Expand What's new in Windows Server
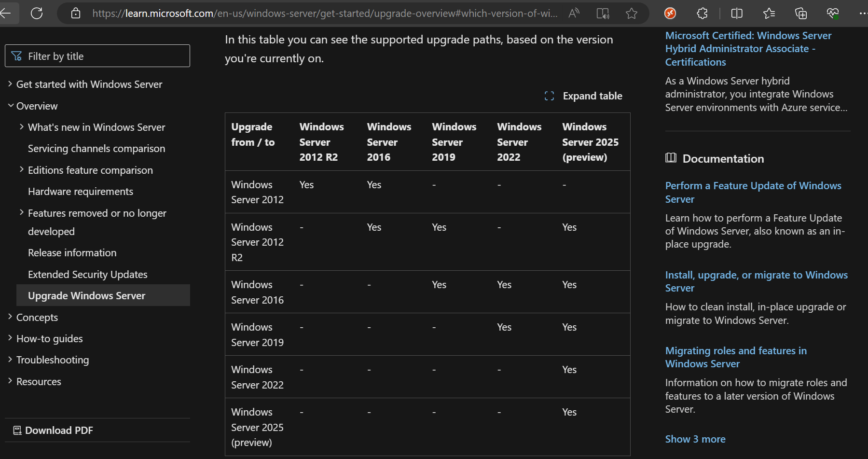This screenshot has width=868, height=459. coord(22,127)
